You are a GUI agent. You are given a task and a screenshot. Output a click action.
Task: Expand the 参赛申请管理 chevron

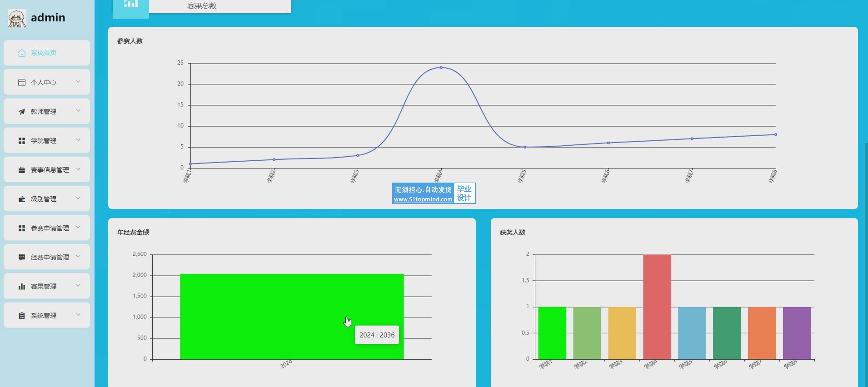coord(78,227)
